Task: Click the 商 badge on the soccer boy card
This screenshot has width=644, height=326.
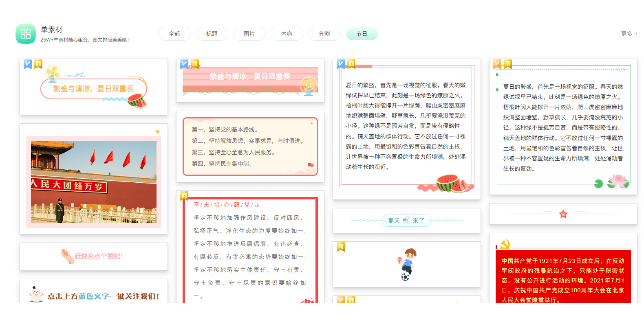Action: 341,247
